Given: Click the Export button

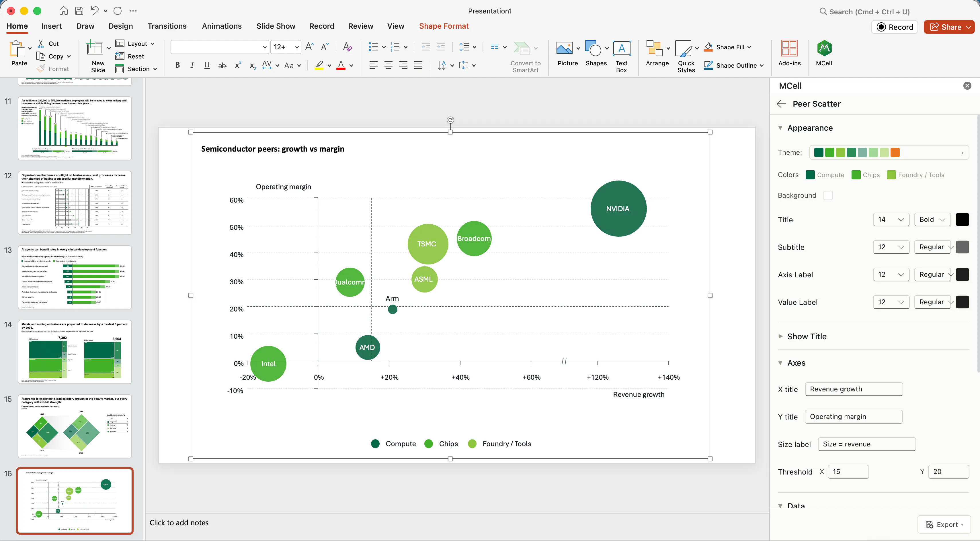Looking at the screenshot, I should pyautogui.click(x=944, y=525).
